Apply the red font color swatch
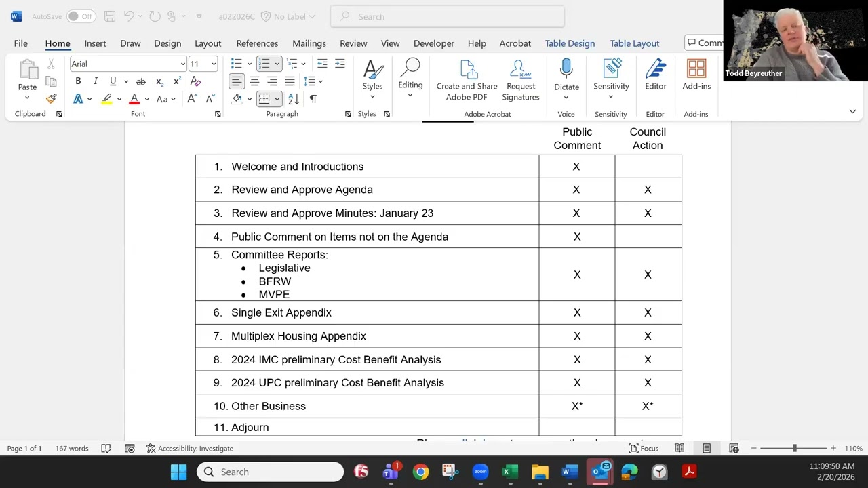Image resolution: width=868 pixels, height=488 pixels. (x=134, y=99)
